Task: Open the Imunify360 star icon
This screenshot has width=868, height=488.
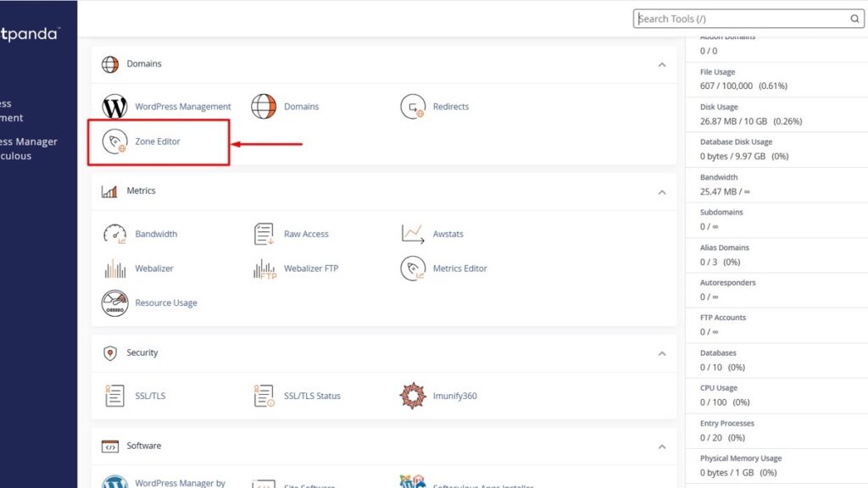Action: pyautogui.click(x=413, y=396)
